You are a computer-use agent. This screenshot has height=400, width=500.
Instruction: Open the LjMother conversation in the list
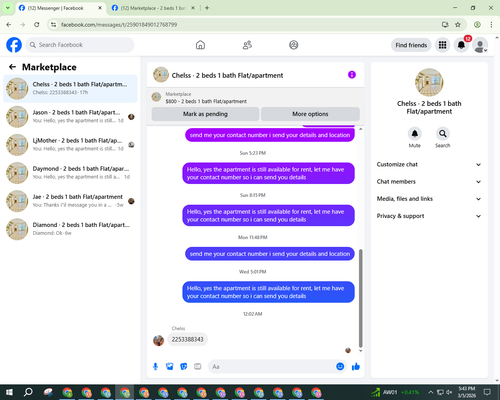pos(70,145)
